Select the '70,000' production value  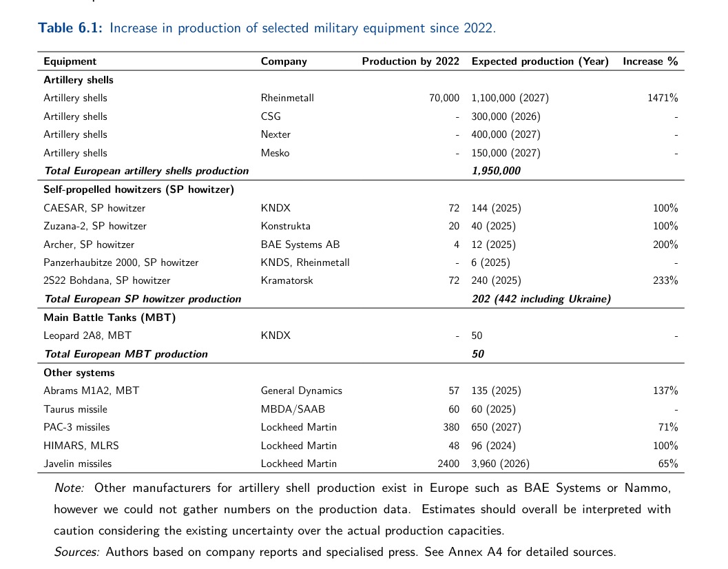pos(444,98)
